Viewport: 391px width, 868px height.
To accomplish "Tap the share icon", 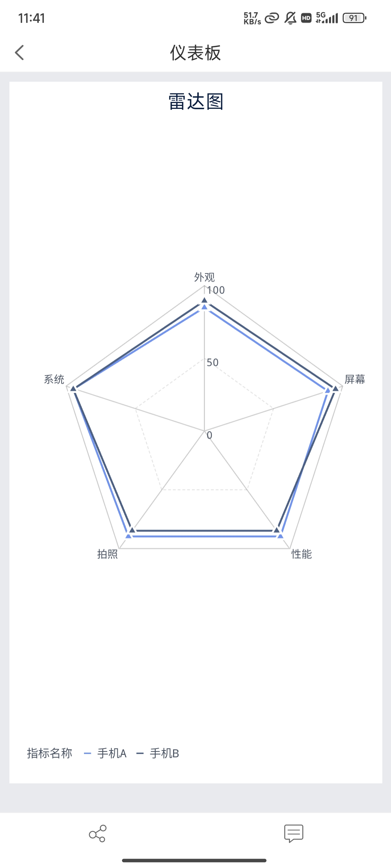I will pos(97,833).
